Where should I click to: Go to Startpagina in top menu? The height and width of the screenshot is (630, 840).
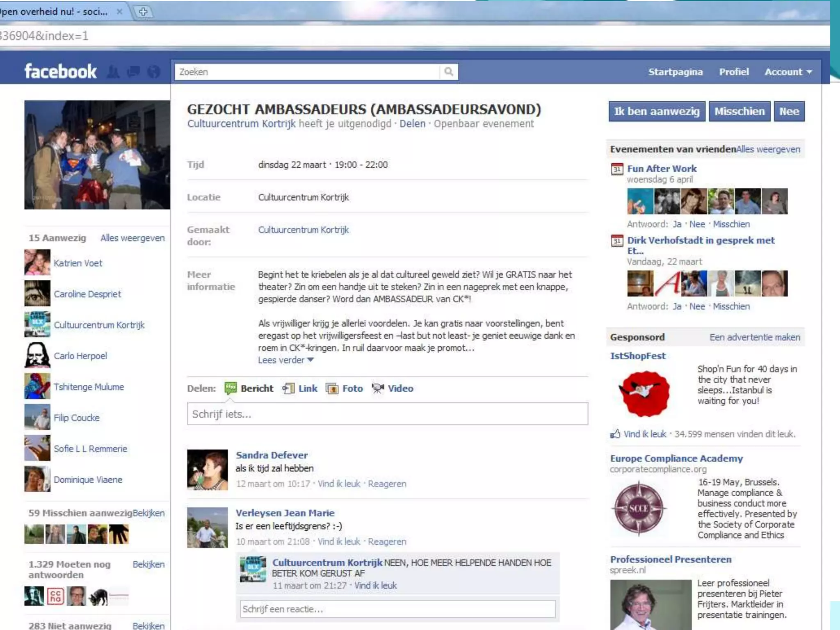pos(675,72)
